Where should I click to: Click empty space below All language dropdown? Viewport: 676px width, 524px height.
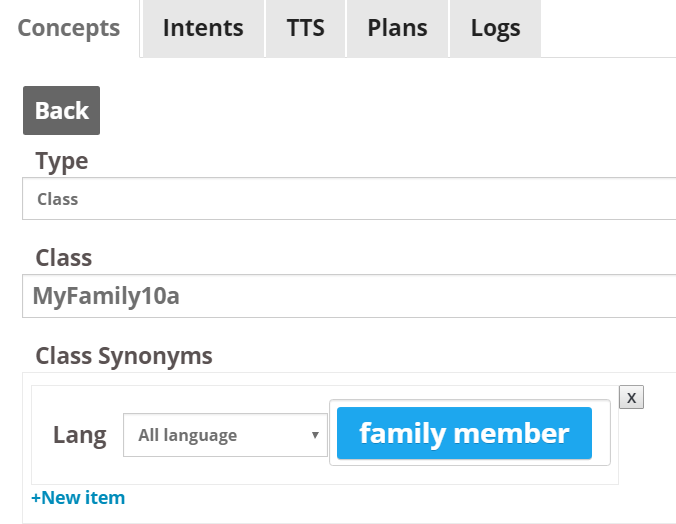[x=225, y=470]
